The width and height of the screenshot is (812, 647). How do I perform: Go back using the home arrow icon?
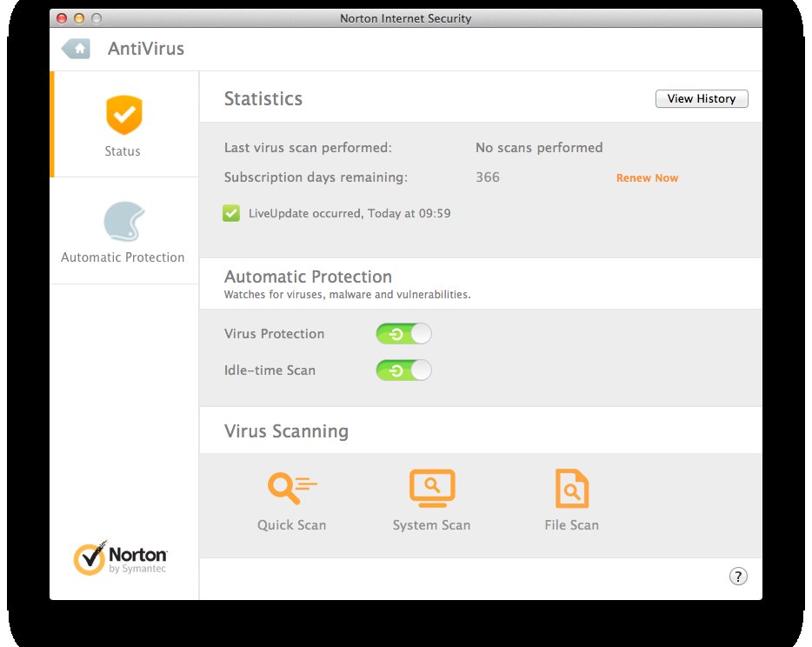click(76, 49)
